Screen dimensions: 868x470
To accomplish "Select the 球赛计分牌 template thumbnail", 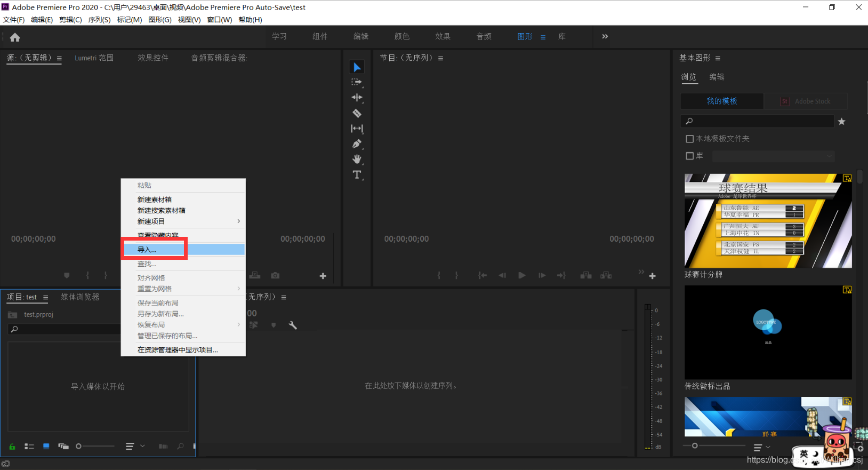I will (x=768, y=221).
